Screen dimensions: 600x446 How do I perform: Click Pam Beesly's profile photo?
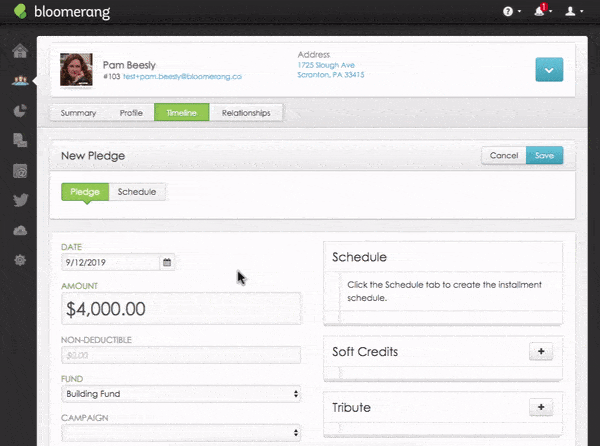tap(76, 69)
